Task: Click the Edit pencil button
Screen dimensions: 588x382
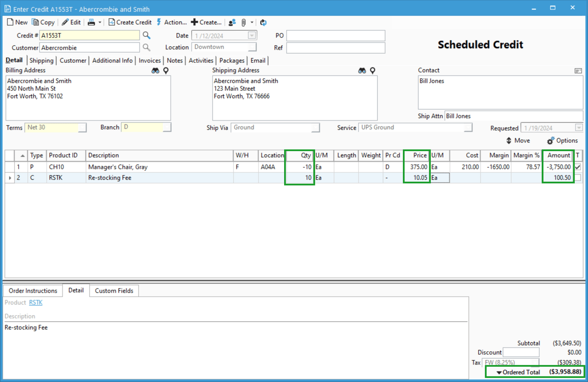Action: 71,22
